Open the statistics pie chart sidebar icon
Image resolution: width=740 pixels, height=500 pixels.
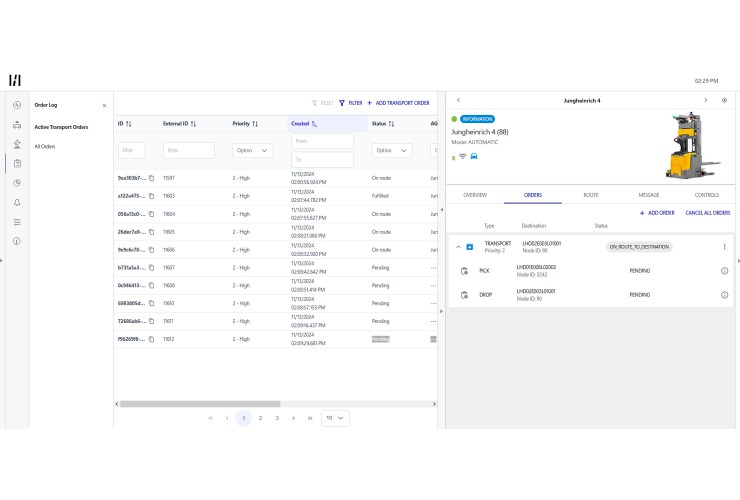click(x=17, y=183)
